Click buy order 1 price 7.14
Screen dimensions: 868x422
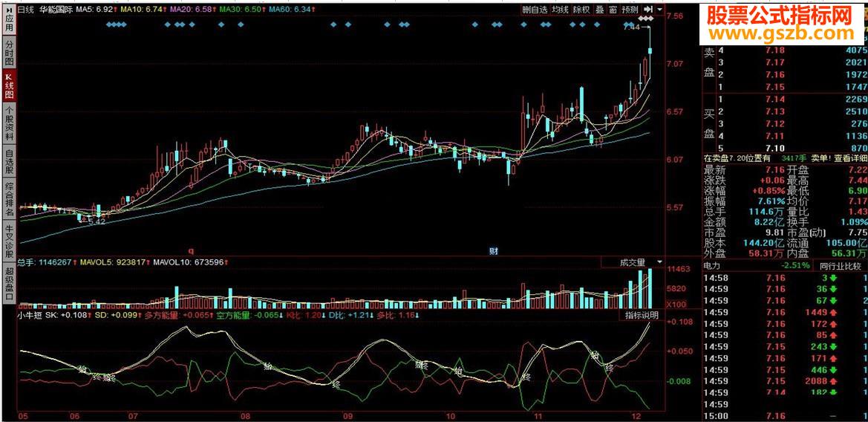pyautogui.click(x=776, y=100)
